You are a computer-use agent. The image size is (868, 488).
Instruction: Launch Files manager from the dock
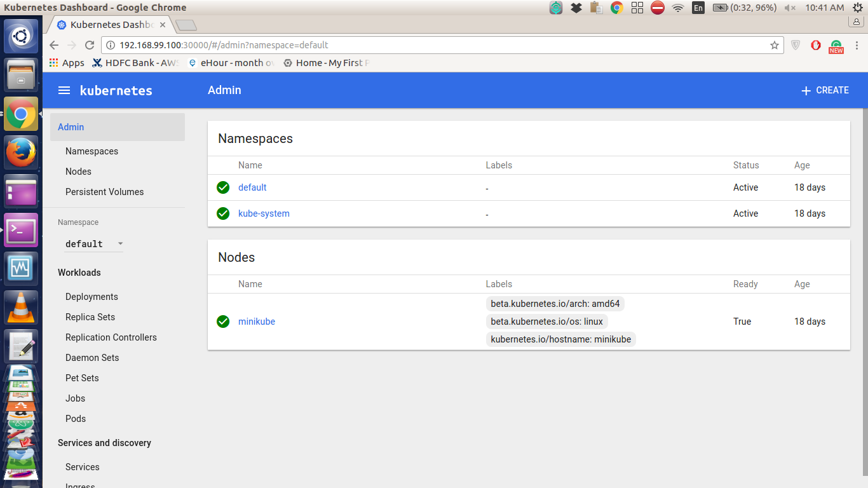pyautogui.click(x=21, y=75)
